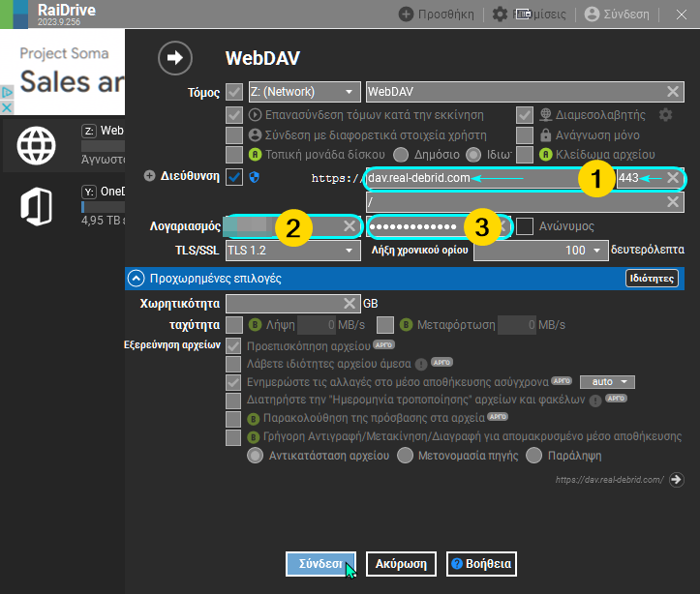Enable Παρακολούθηση της πρόσβασης στα αρχεία checkbox
Viewport: 700px width, 594px height.
(233, 419)
